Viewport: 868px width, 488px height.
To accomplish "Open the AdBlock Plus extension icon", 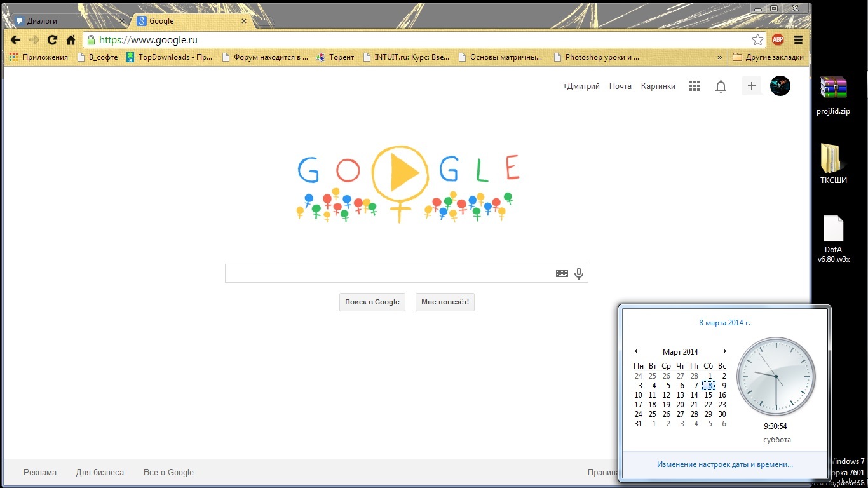I will click(778, 40).
